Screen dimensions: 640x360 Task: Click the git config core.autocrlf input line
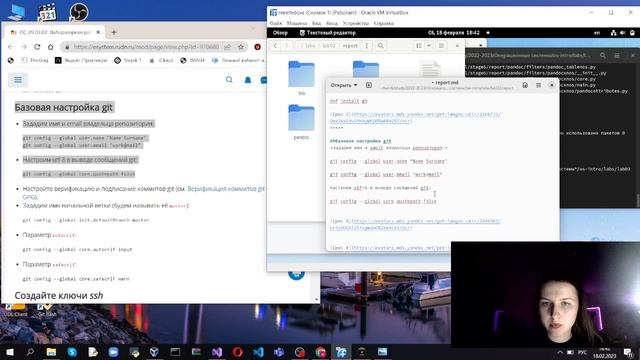[x=77, y=249]
